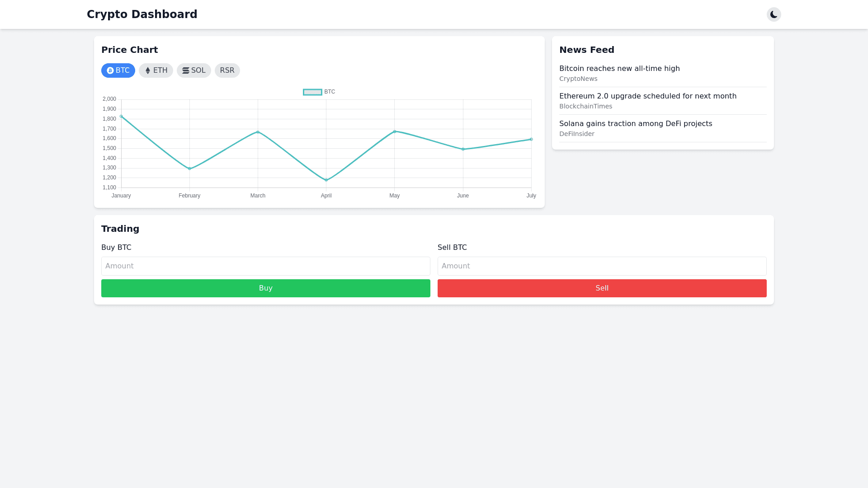Click the Sell BTC amount field
Screen dimensions: 868x488
602,266
